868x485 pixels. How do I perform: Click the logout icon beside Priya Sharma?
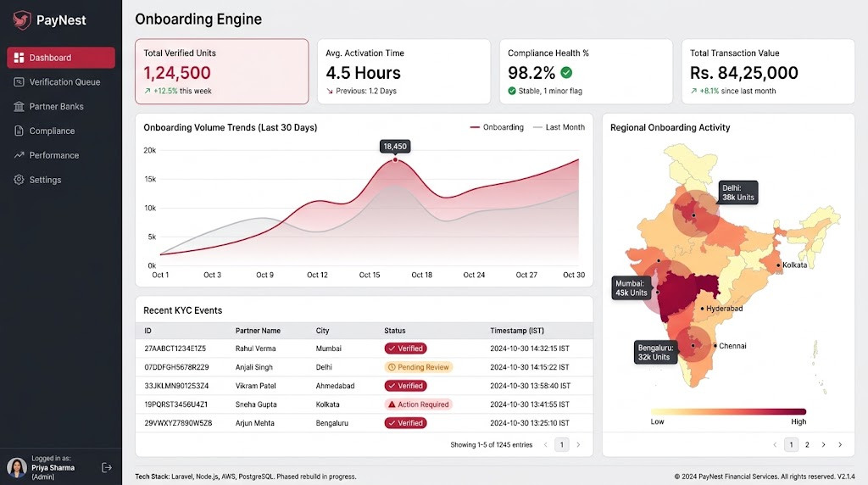coord(107,468)
